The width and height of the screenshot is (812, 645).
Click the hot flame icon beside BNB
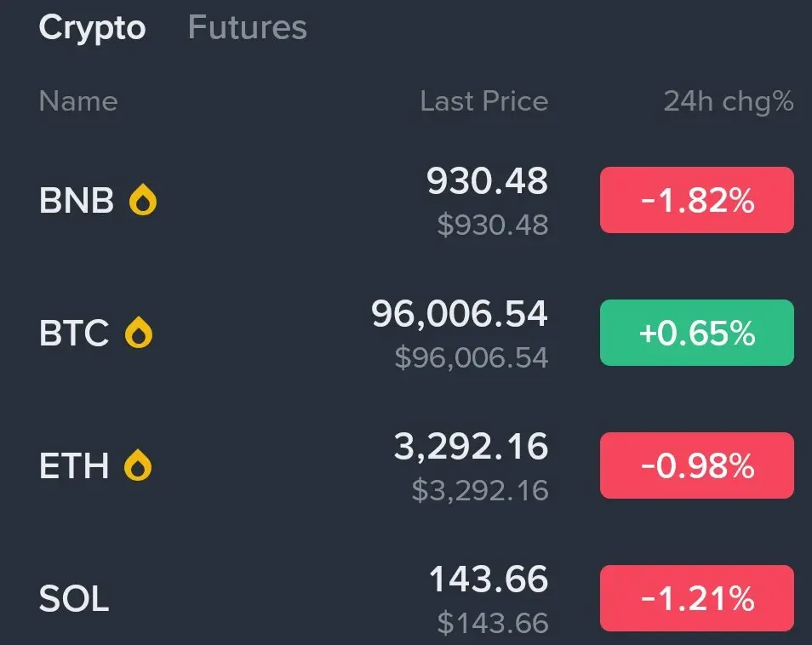click(143, 200)
